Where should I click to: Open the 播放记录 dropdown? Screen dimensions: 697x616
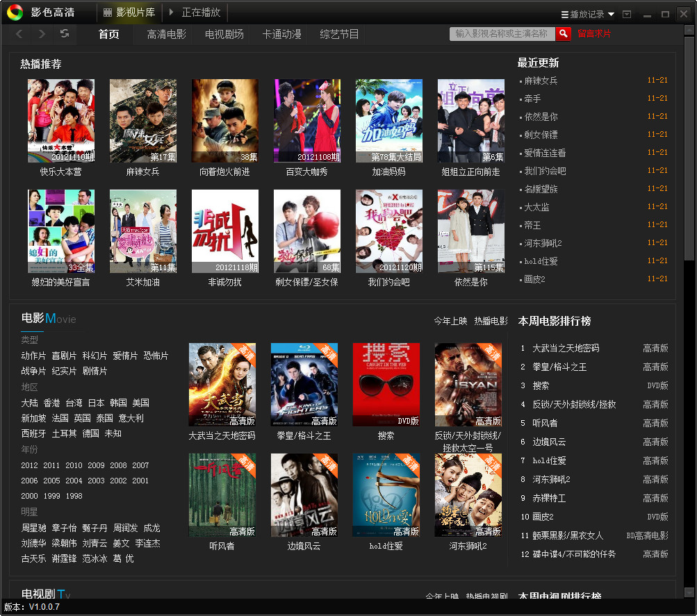click(x=587, y=14)
